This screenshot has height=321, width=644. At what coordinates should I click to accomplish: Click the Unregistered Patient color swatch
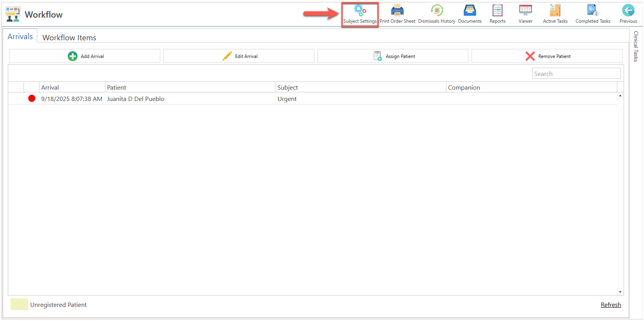tap(19, 304)
